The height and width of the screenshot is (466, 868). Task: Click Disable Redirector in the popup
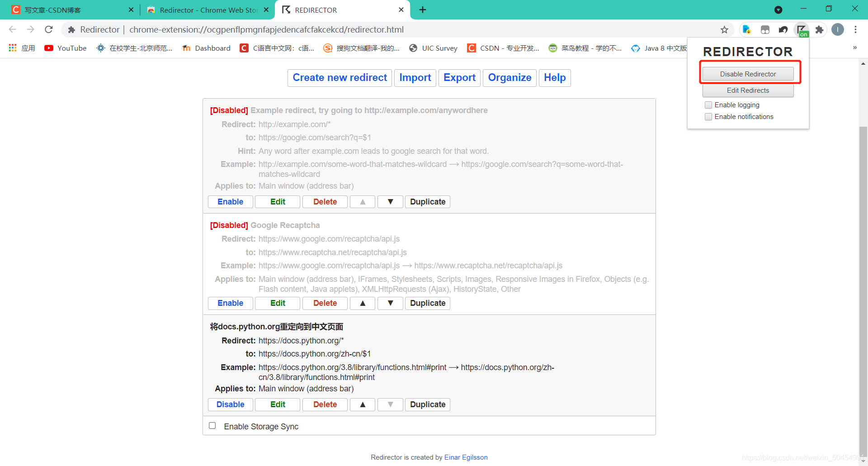tap(748, 74)
